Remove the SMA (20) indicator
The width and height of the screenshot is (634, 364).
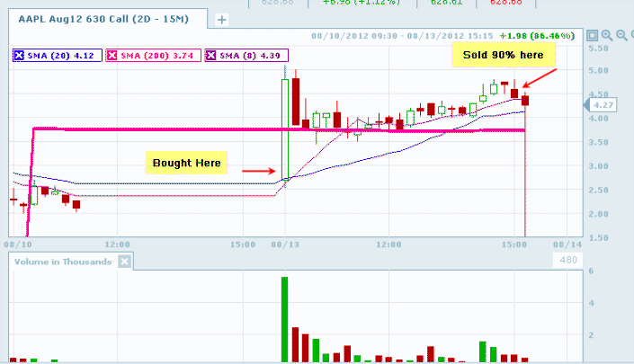pos(19,56)
